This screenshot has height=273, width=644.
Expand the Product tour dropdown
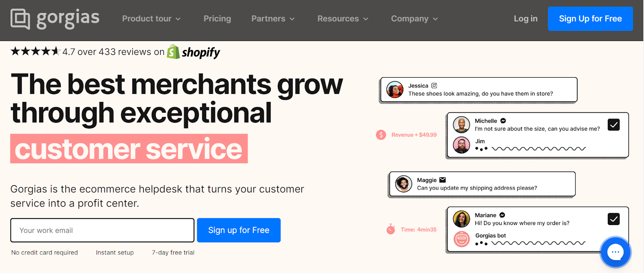point(151,19)
